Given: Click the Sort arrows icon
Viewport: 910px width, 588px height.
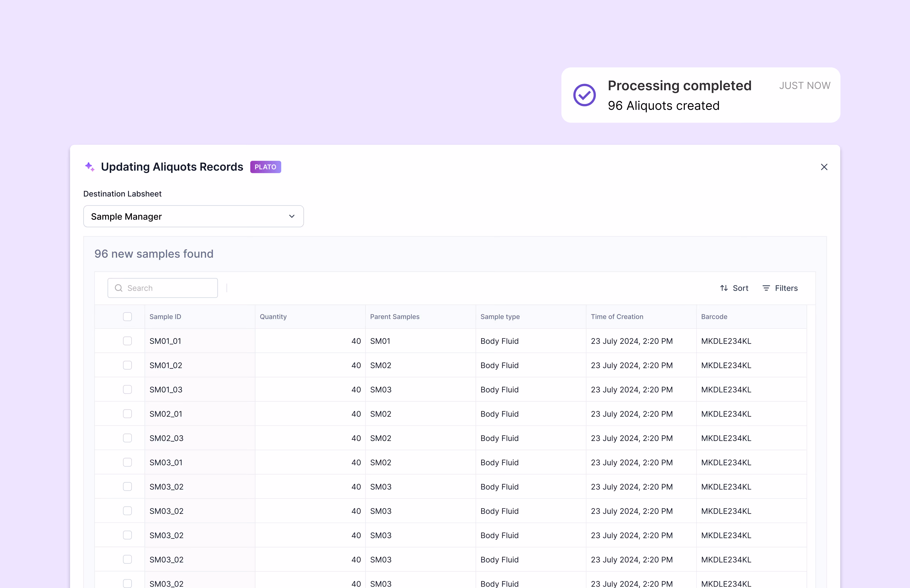Looking at the screenshot, I should point(724,288).
